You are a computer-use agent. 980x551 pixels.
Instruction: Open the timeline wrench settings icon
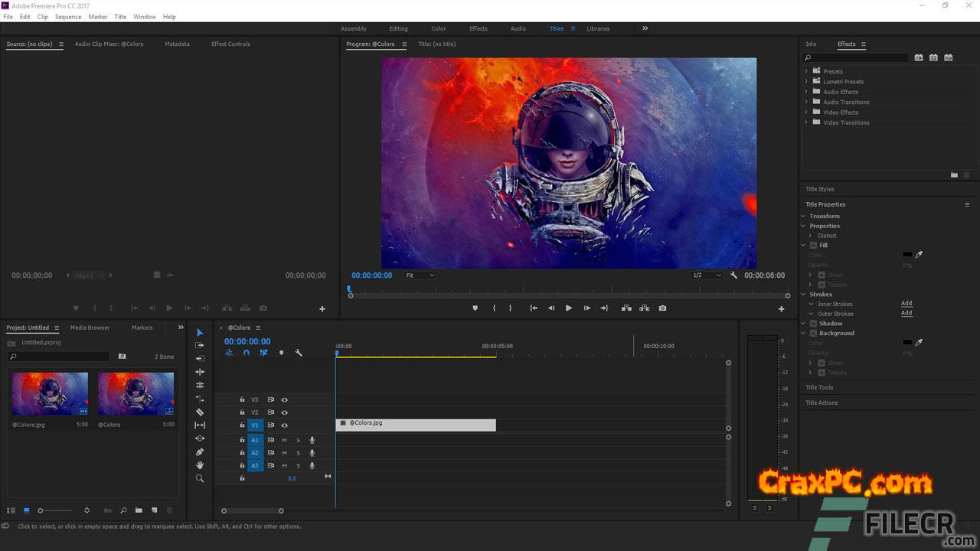[x=299, y=353]
